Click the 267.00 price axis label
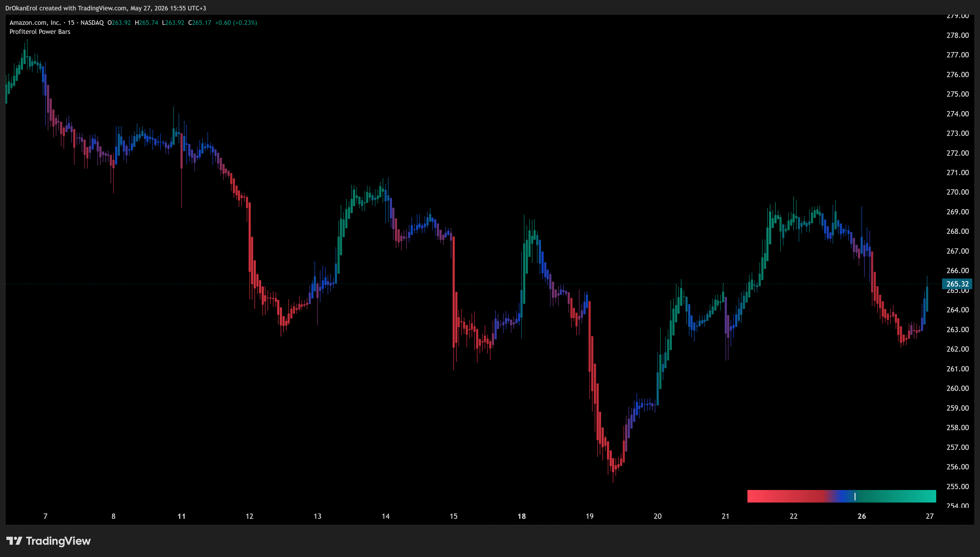Image resolution: width=980 pixels, height=557 pixels. pyautogui.click(x=957, y=251)
